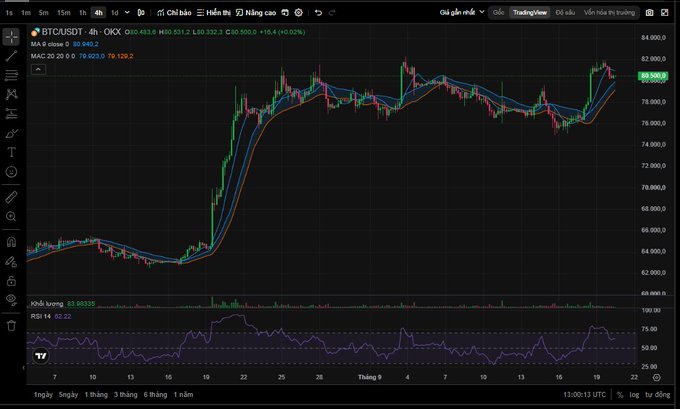Select the 1d timeframe
This screenshot has width=680, height=409.
pos(114,13)
